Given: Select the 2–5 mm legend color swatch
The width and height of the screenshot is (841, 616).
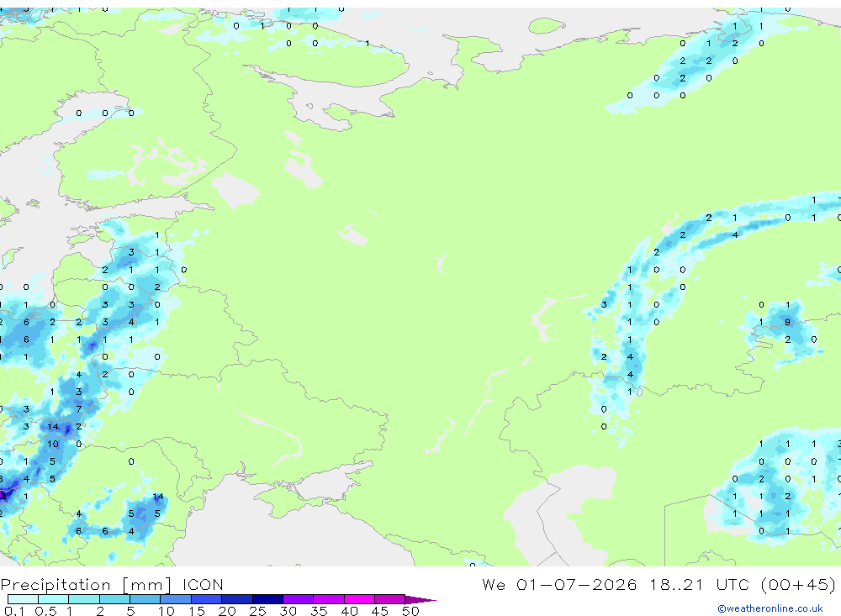Looking at the screenshot, I should (114, 599).
